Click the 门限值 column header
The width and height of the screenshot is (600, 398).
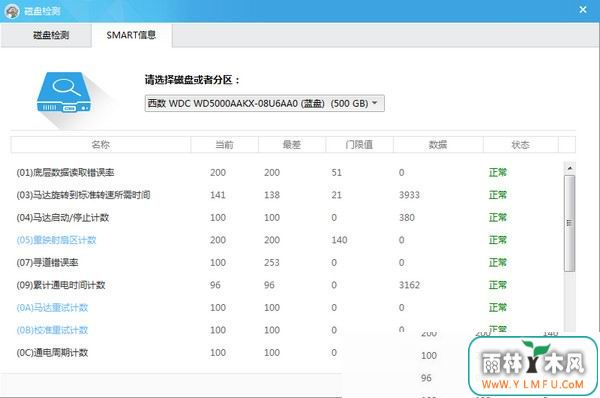[x=359, y=145]
